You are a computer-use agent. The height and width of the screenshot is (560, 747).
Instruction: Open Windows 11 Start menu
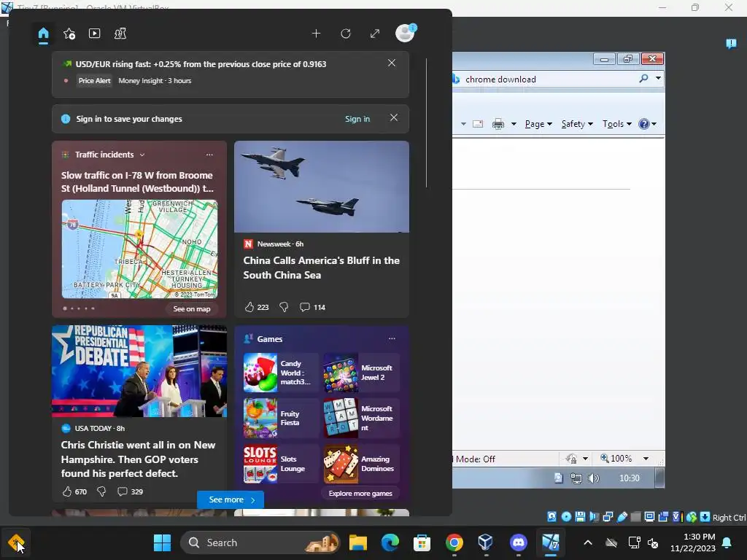(x=162, y=542)
